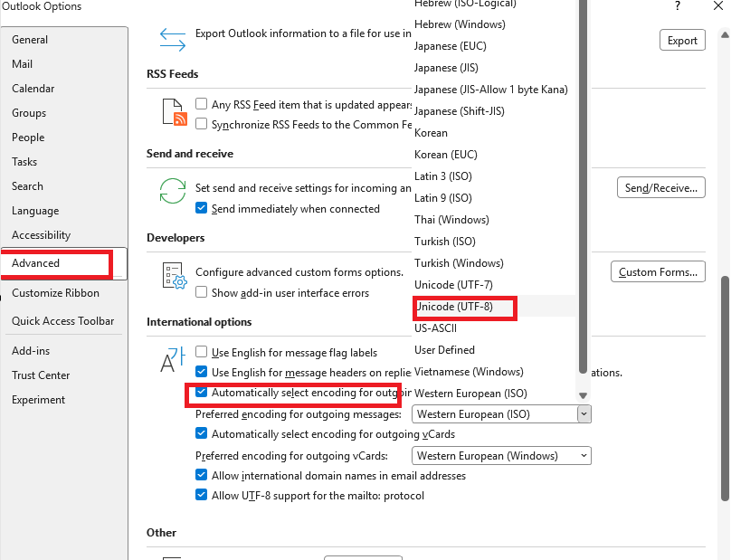Screen dimensions: 731x560
Task: Uncheck Automatically select encoding for outgoing vCards
Action: coord(202,433)
